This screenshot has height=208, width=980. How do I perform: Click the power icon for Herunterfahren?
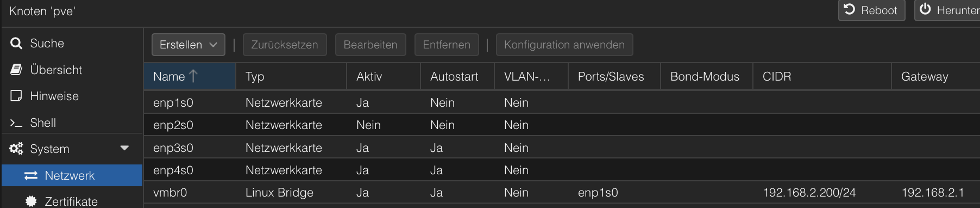click(x=925, y=9)
